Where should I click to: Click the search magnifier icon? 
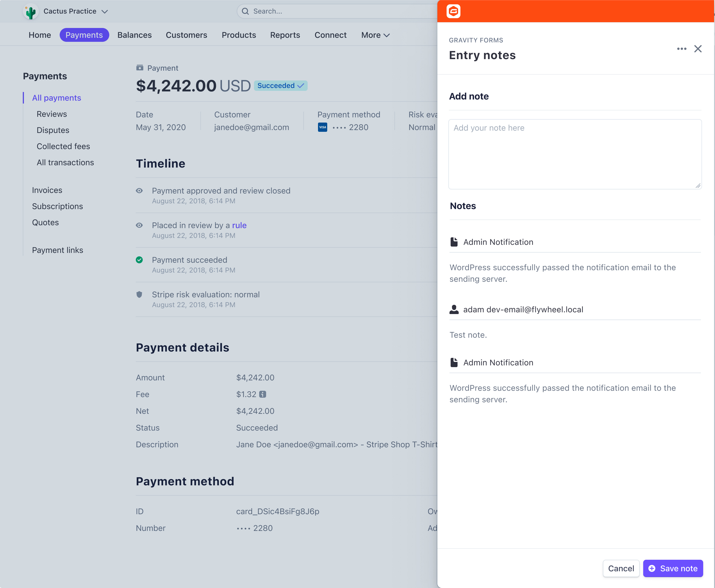[x=245, y=11]
